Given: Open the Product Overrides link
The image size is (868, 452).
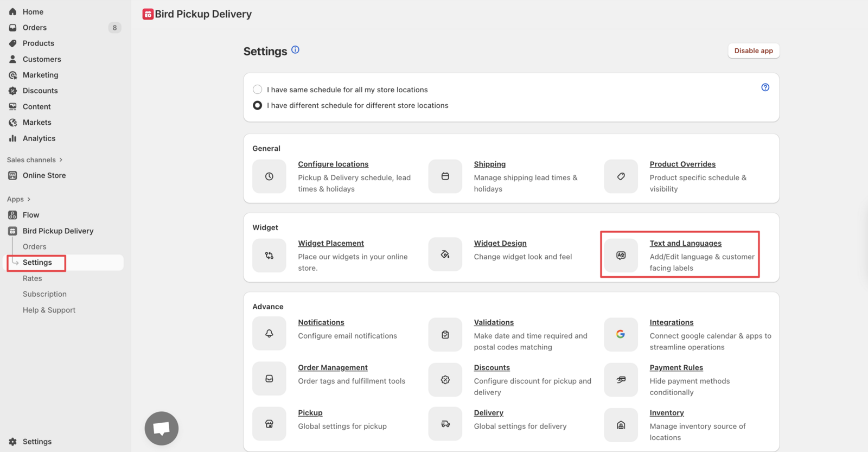Looking at the screenshot, I should click(682, 164).
